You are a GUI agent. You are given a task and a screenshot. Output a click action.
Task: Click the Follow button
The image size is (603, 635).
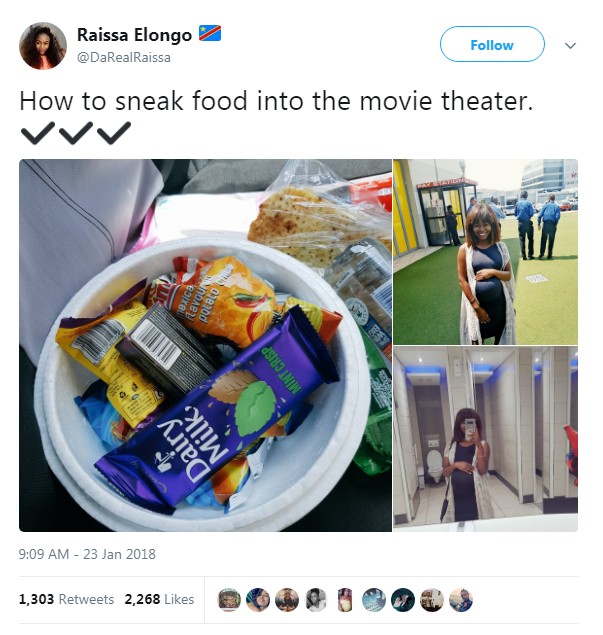coord(492,44)
